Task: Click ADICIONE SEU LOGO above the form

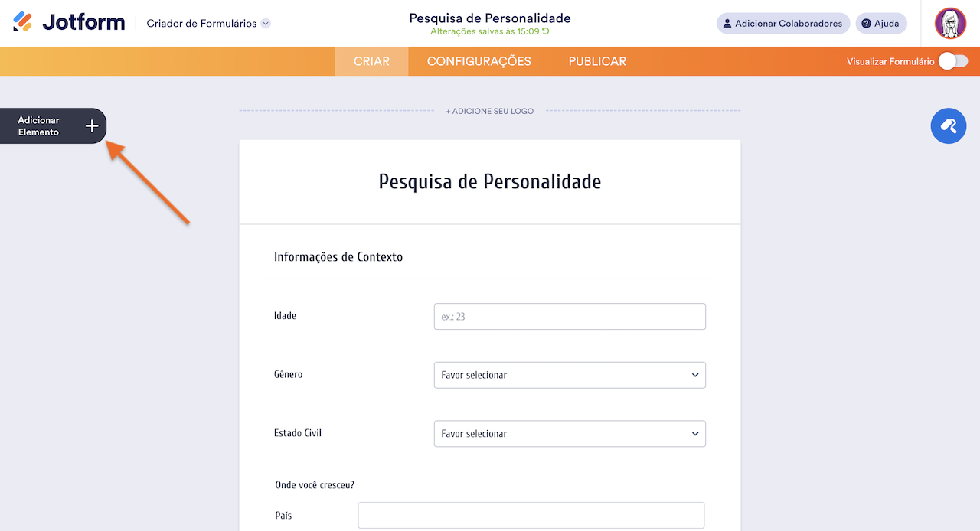Action: point(489,111)
